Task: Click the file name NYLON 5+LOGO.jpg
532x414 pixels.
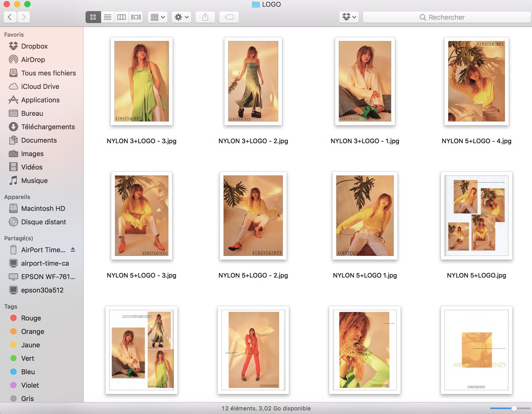Action: point(477,275)
